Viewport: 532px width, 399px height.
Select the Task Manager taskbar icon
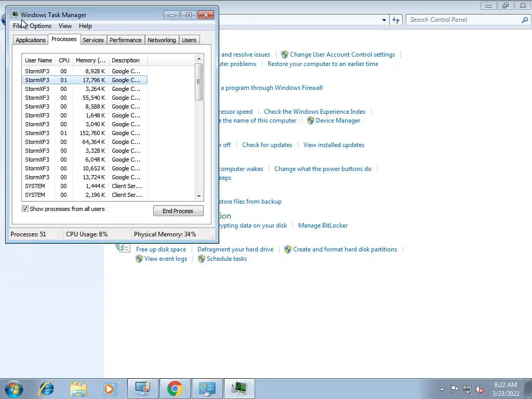tap(239, 389)
